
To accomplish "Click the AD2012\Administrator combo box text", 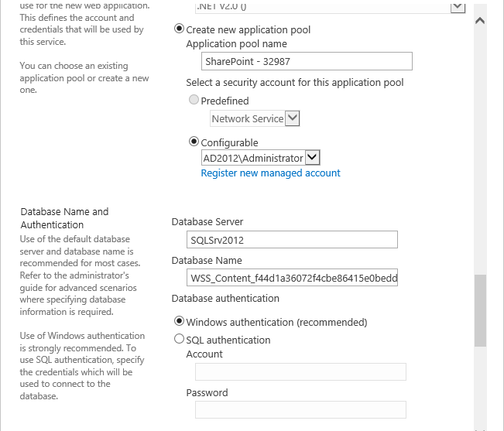I will 253,158.
